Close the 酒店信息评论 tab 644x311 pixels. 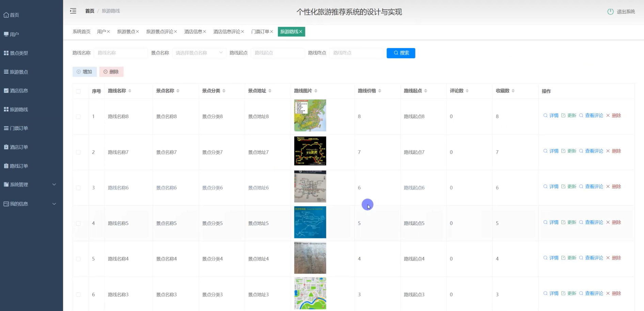point(242,32)
